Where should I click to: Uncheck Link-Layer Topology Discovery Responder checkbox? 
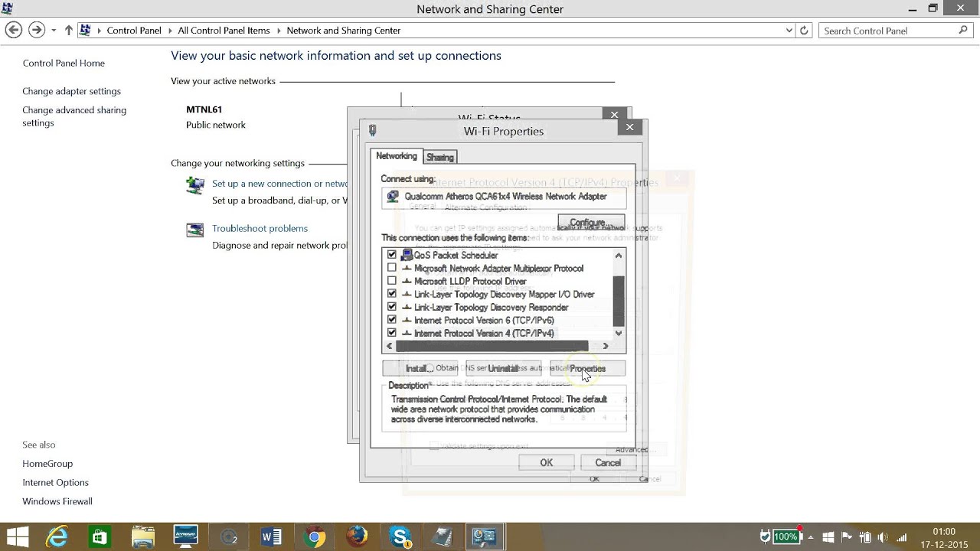pyautogui.click(x=392, y=307)
